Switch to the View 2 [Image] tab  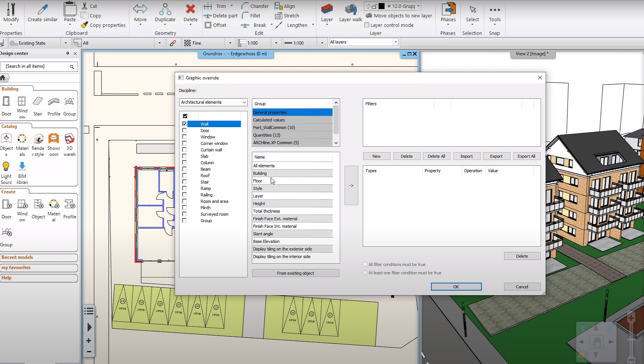(532, 54)
